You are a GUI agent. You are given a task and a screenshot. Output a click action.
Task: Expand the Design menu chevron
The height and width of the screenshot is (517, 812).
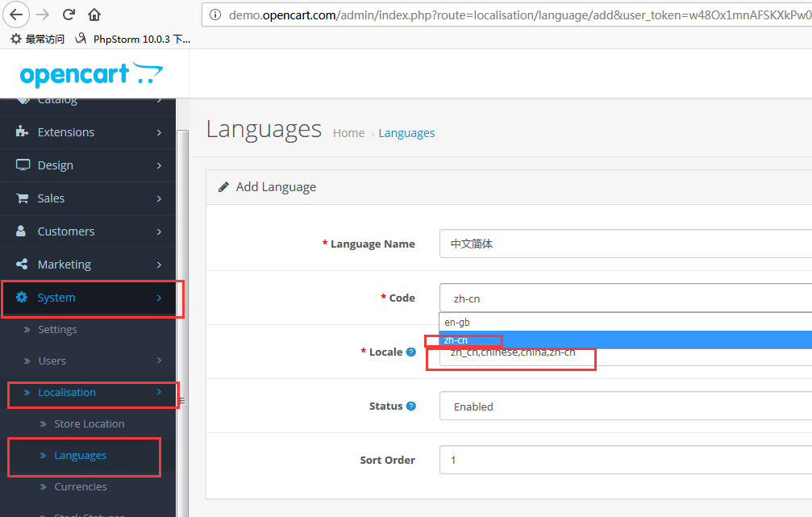[159, 166]
